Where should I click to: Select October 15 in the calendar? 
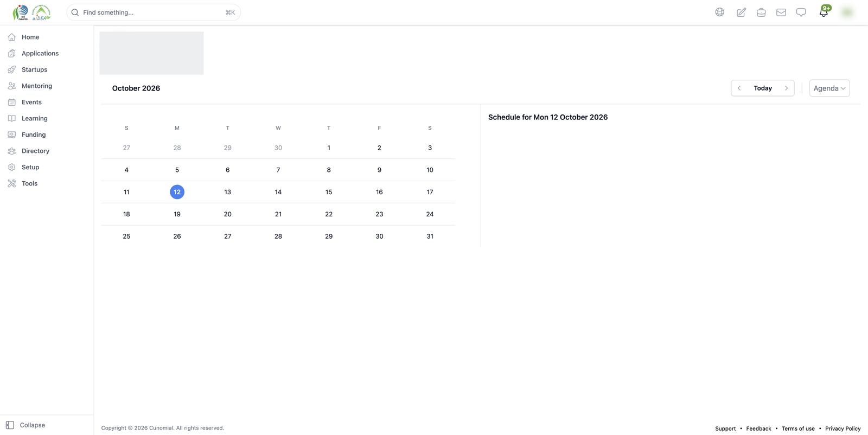tap(329, 192)
